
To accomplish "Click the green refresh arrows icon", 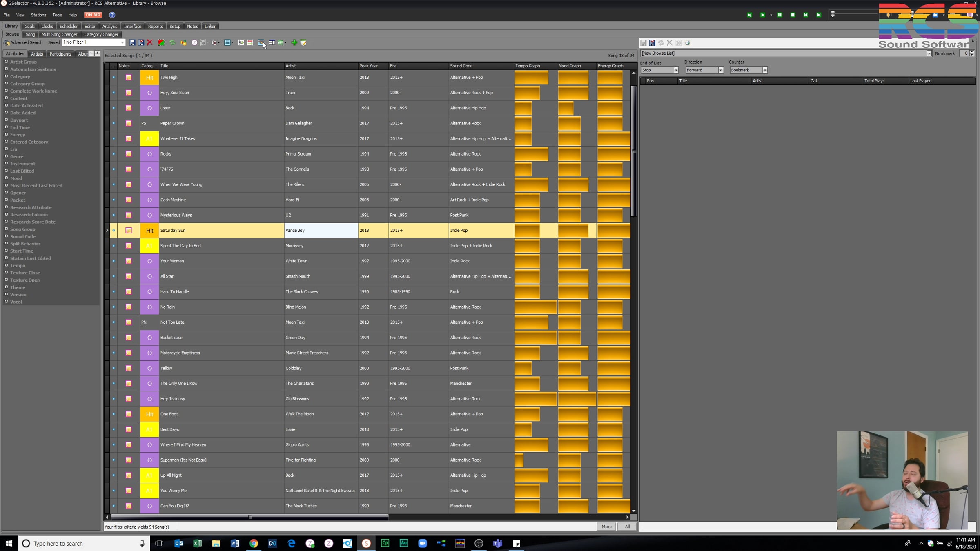I will point(172,42).
